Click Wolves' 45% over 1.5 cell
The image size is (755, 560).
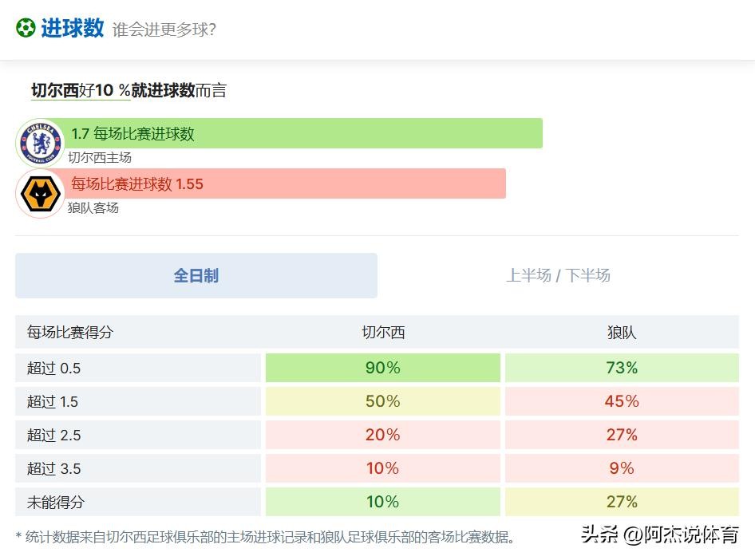point(622,401)
